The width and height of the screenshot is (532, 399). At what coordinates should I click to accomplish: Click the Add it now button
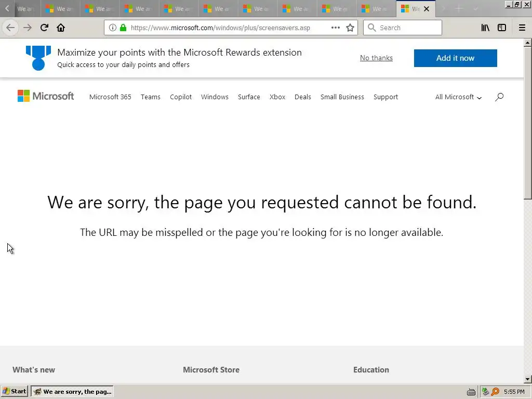[455, 58]
